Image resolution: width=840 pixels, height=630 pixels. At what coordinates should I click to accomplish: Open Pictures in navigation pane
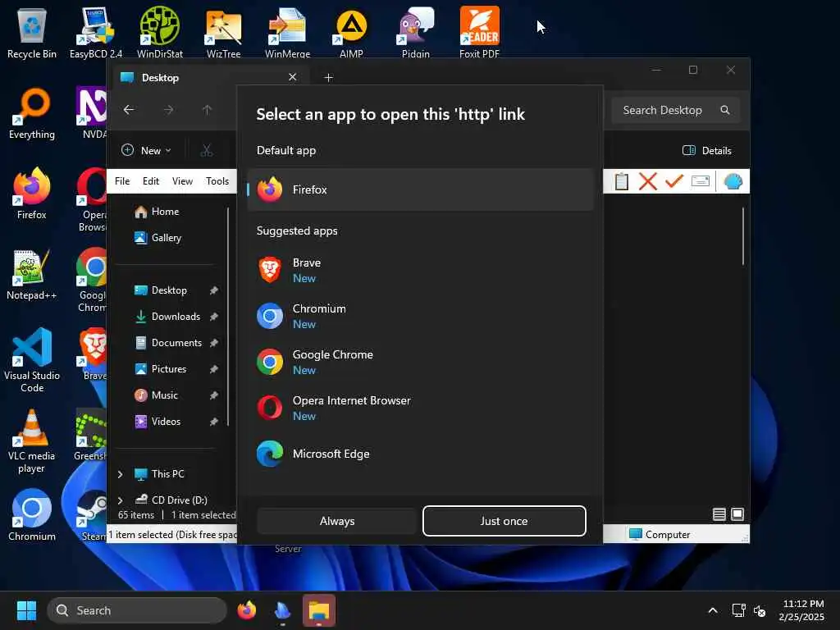click(x=169, y=369)
